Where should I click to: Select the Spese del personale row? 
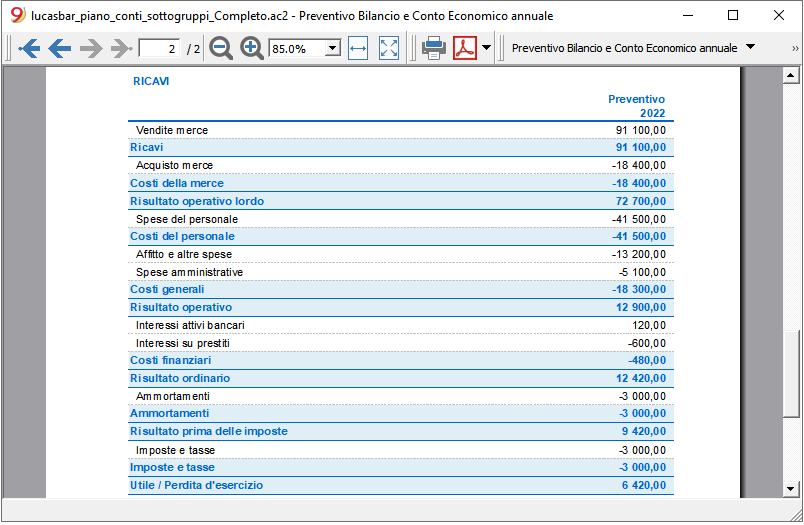pyautogui.click(x=401, y=219)
